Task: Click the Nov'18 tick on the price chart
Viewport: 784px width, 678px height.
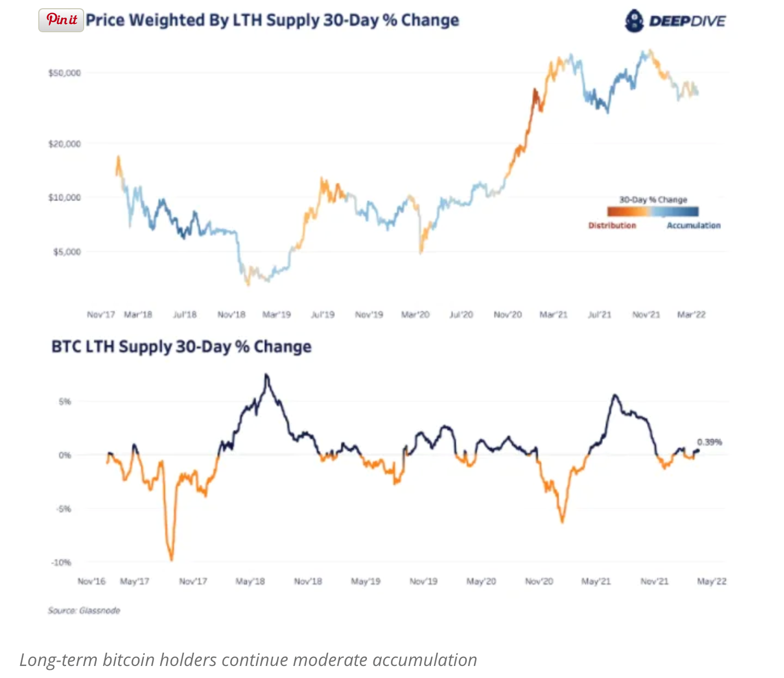Action: pos(231,314)
